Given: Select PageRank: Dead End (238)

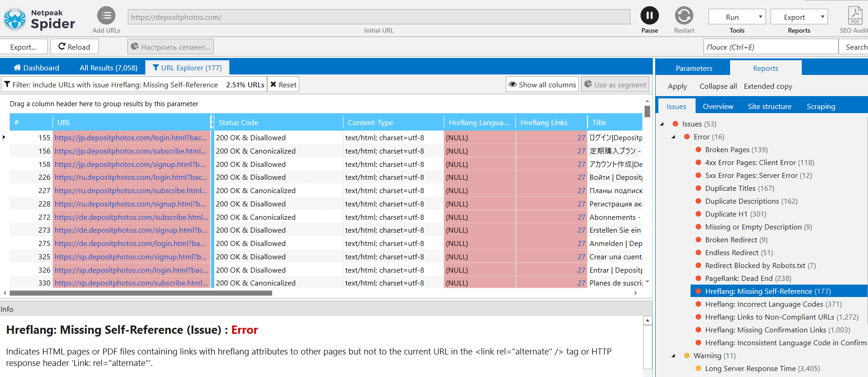Looking at the screenshot, I should pyautogui.click(x=748, y=278).
